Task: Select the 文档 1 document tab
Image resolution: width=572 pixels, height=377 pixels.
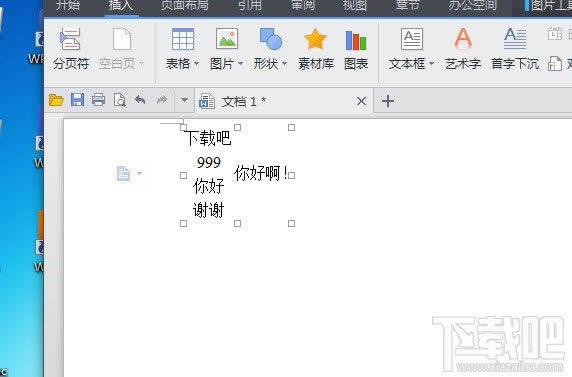Action: click(x=285, y=101)
